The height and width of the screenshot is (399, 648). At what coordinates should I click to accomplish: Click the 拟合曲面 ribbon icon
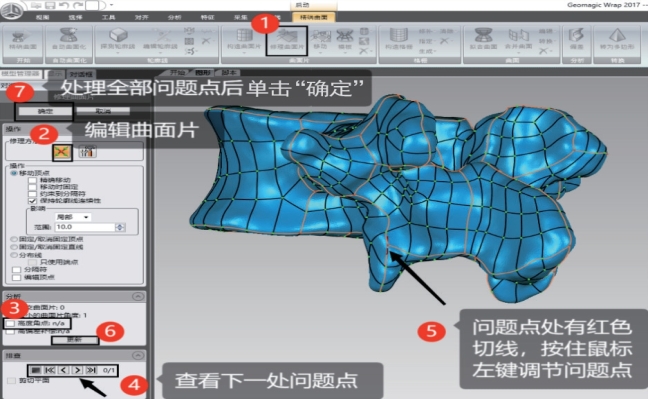(483, 39)
